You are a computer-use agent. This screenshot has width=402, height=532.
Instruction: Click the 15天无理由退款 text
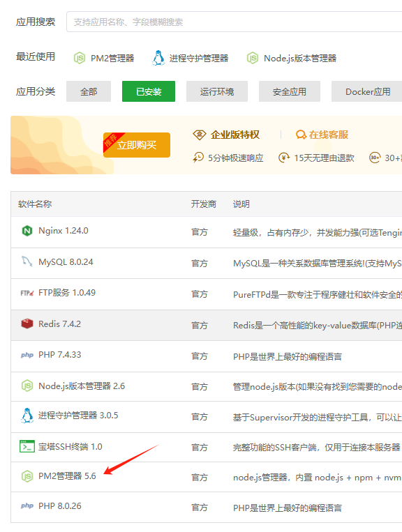coord(325,158)
